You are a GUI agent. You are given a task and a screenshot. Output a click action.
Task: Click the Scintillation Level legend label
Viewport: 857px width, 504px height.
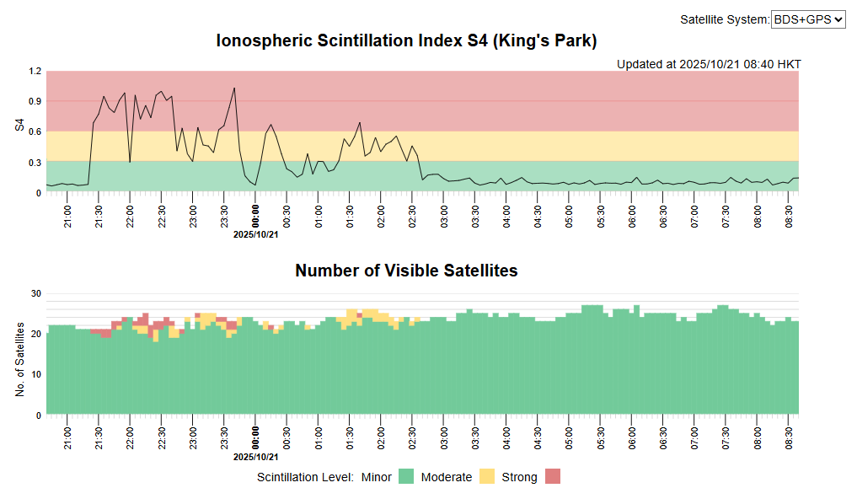click(x=305, y=477)
